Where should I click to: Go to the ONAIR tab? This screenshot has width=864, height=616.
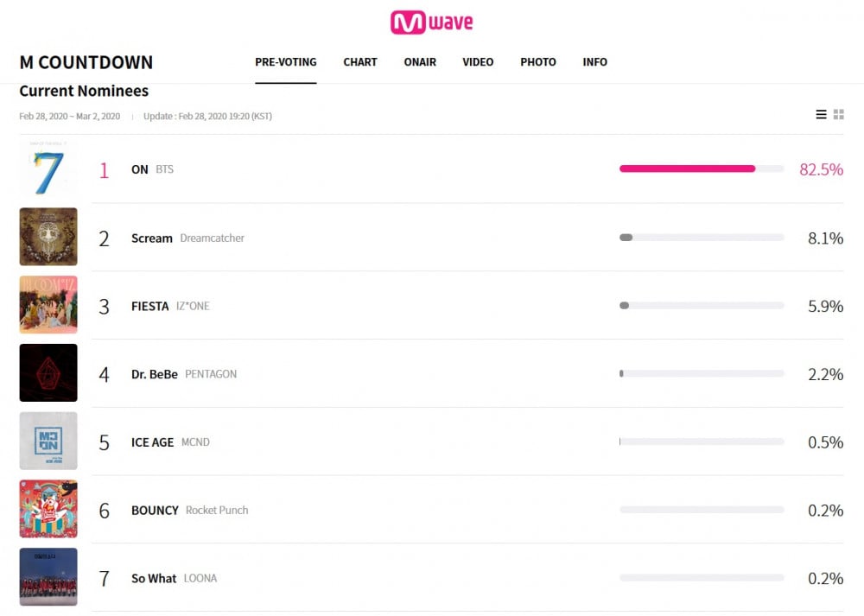[x=420, y=62]
